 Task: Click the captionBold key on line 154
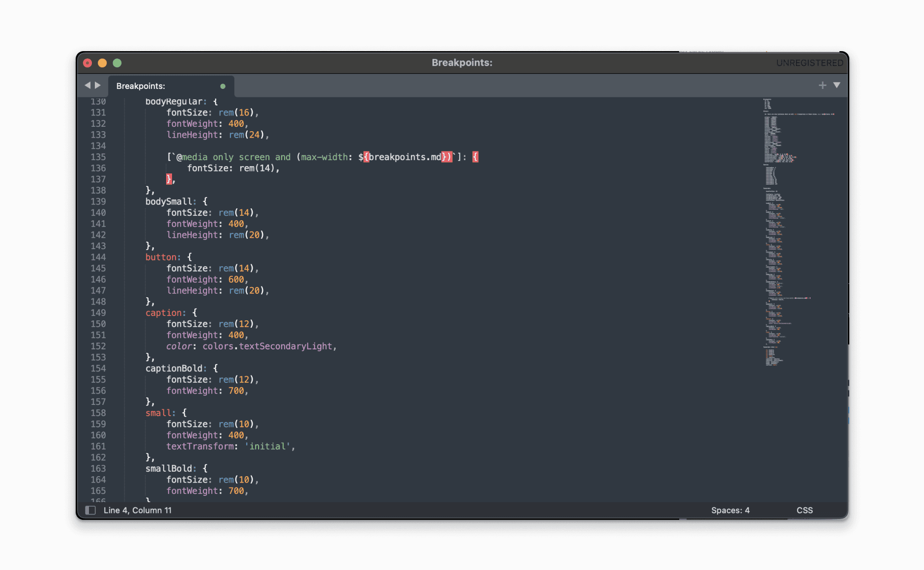pyautogui.click(x=174, y=368)
